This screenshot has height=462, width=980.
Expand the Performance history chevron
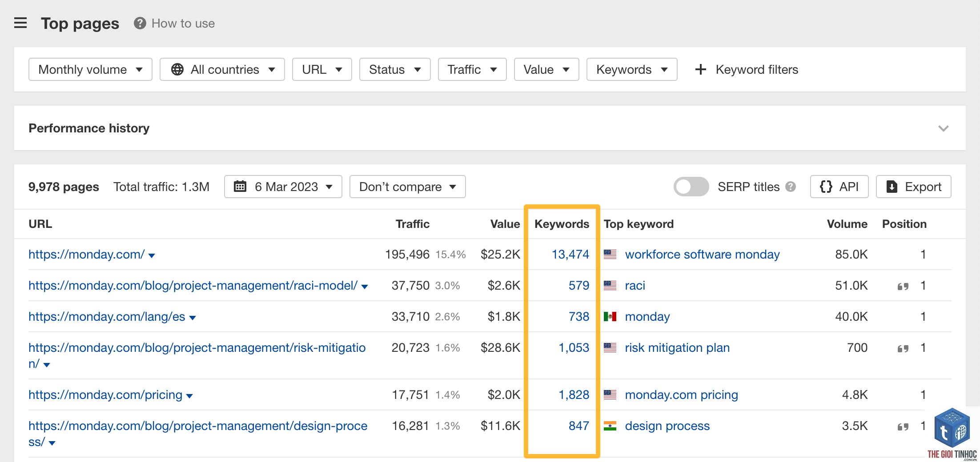click(x=944, y=128)
